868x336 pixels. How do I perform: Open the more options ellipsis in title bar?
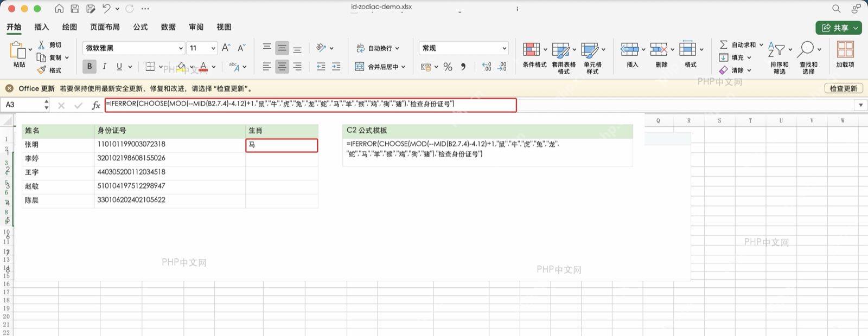coord(145,9)
